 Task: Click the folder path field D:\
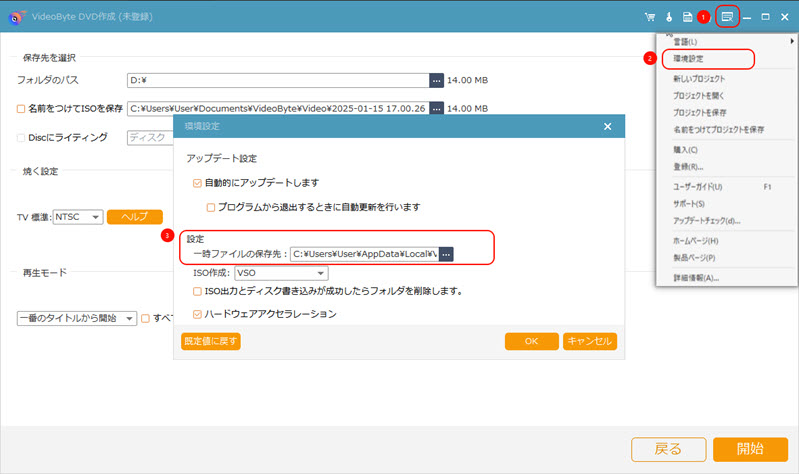tap(278, 80)
